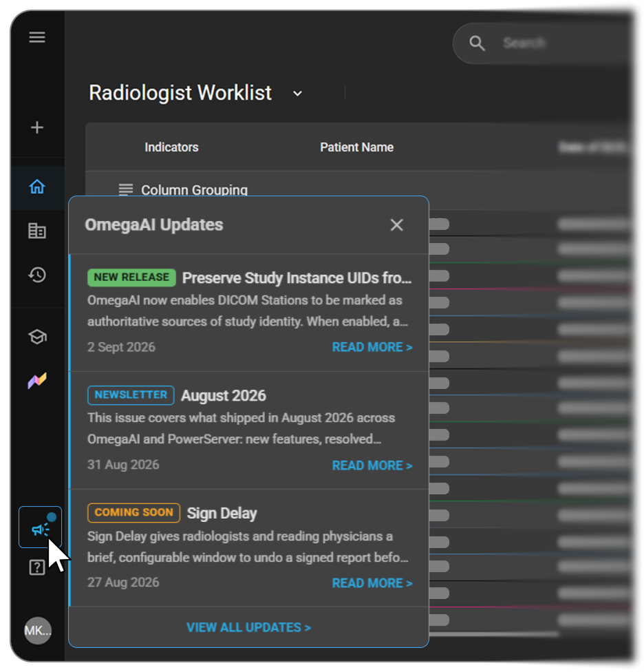Select the Indicators column header
Screen dimensions: 644x672
pos(171,147)
